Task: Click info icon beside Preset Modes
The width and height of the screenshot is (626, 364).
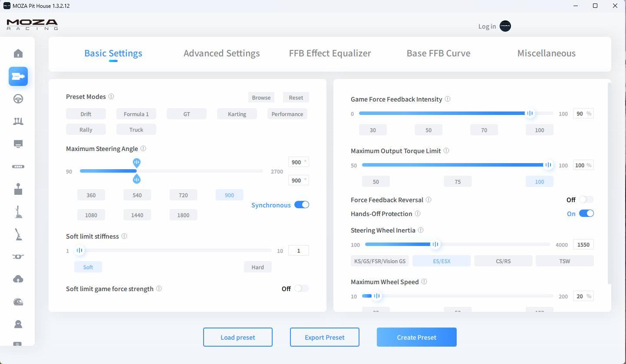Action: click(x=111, y=97)
